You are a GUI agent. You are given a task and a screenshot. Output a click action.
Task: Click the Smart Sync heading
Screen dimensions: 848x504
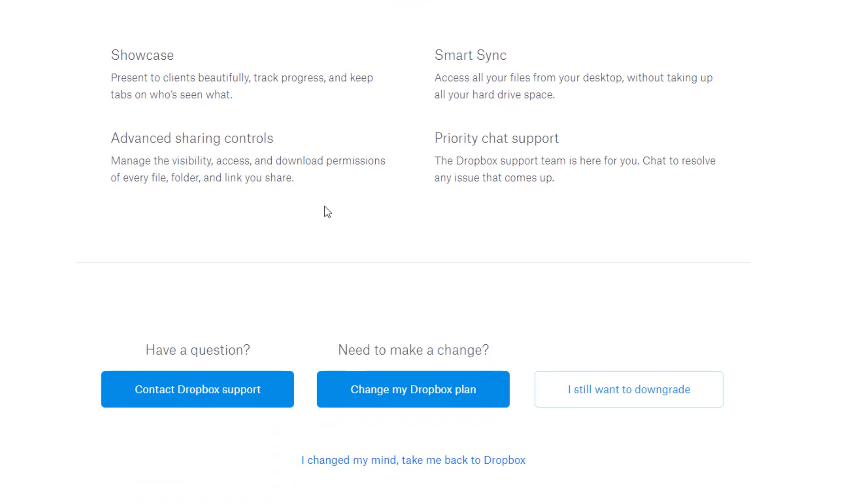(470, 55)
